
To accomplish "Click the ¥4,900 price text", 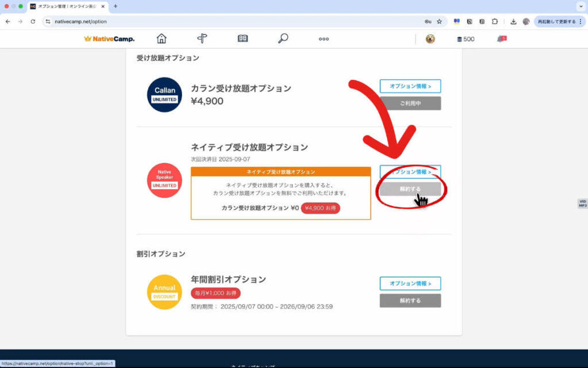I will tap(207, 101).
